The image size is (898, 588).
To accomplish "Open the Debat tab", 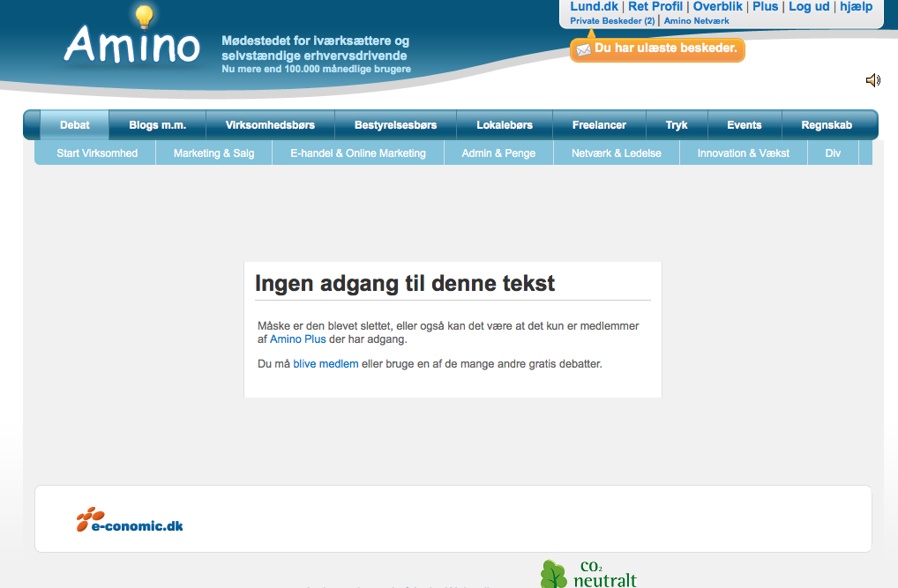I will point(75,125).
